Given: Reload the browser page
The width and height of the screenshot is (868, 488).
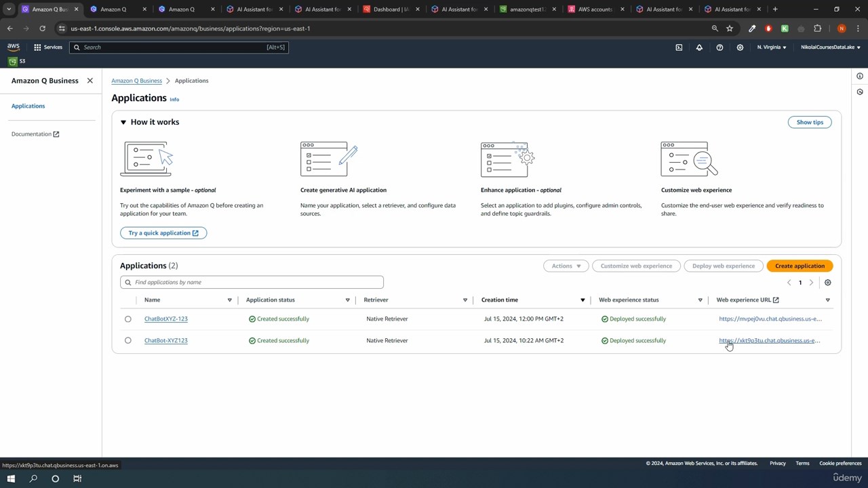Looking at the screenshot, I should coord(42,28).
